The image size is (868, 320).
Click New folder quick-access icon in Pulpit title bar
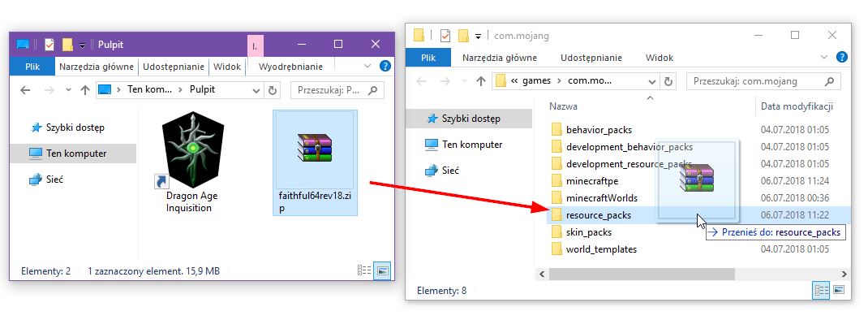click(67, 45)
